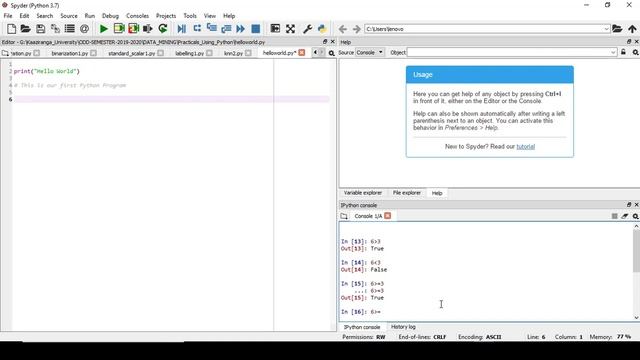
Task: Switch to the knn2.py tab
Action: coord(233,53)
